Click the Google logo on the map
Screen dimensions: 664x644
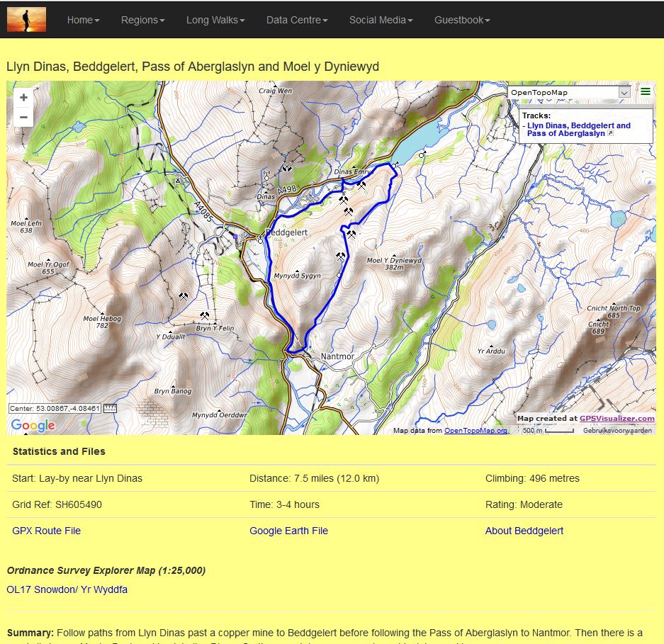(x=33, y=425)
